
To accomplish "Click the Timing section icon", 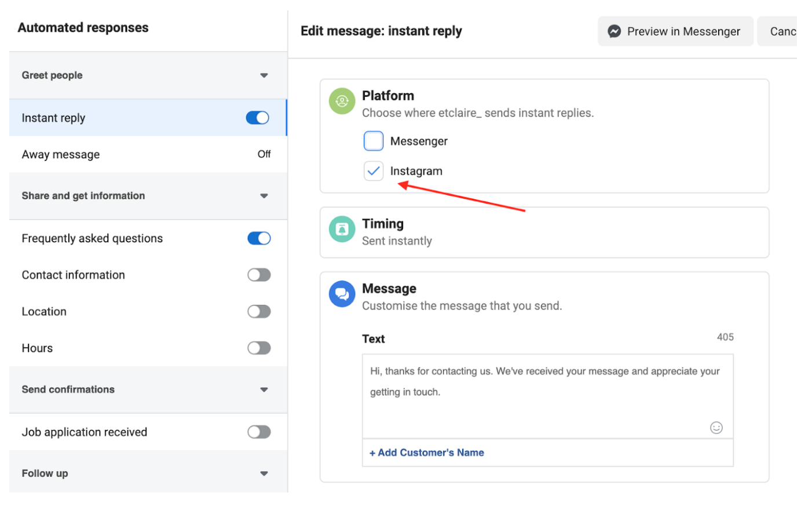I will (342, 229).
